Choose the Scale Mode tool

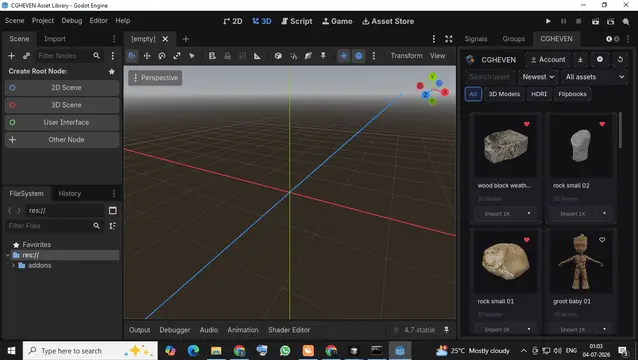click(x=177, y=56)
